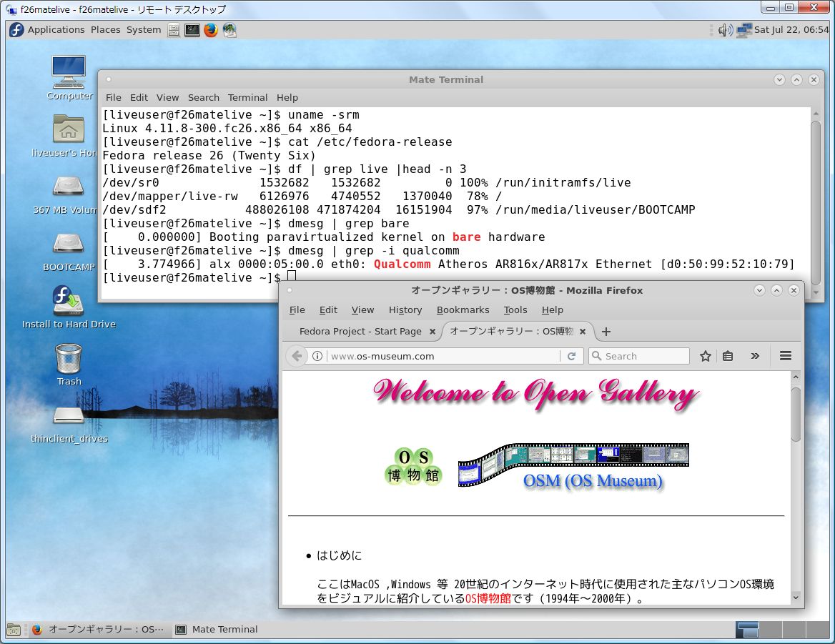
Task: Open the View menu in Mate Terminal
Action: tap(168, 97)
